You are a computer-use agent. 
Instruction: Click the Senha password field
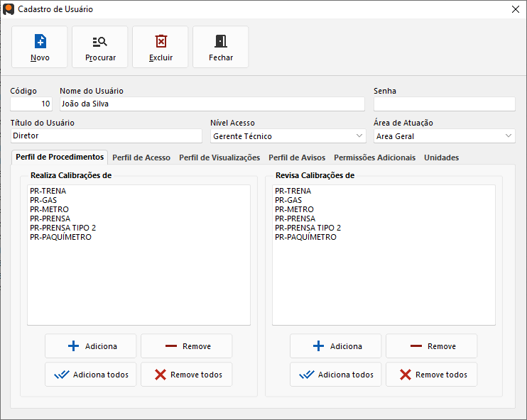click(x=444, y=104)
